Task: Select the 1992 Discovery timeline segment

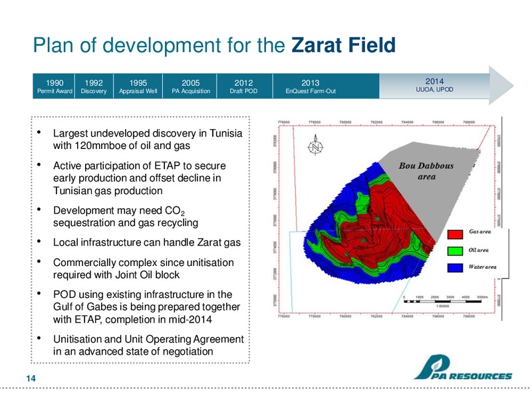Action: [x=94, y=86]
